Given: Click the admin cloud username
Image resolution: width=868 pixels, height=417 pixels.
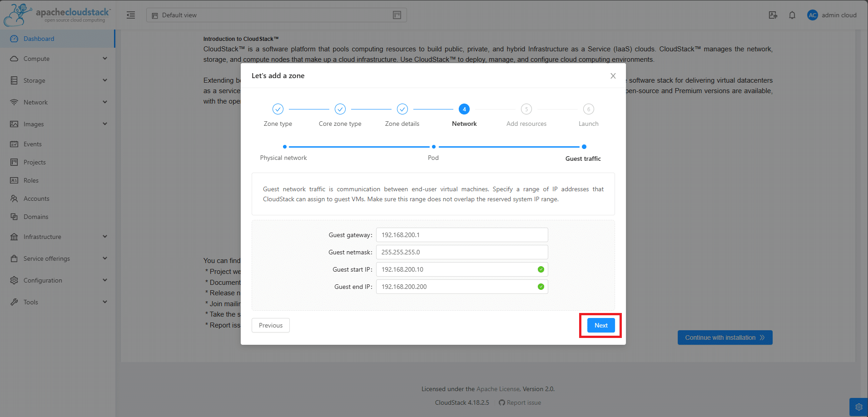Looking at the screenshot, I should point(839,15).
